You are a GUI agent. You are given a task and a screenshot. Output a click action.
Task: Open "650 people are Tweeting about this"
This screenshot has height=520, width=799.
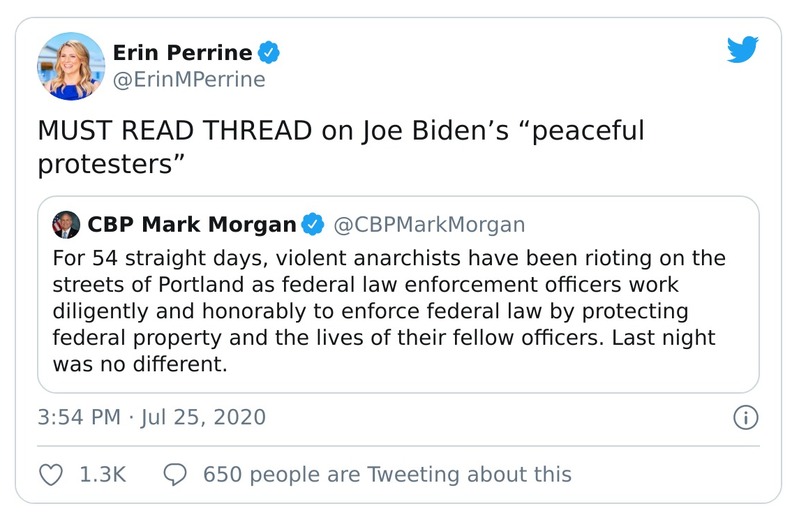coord(387,474)
